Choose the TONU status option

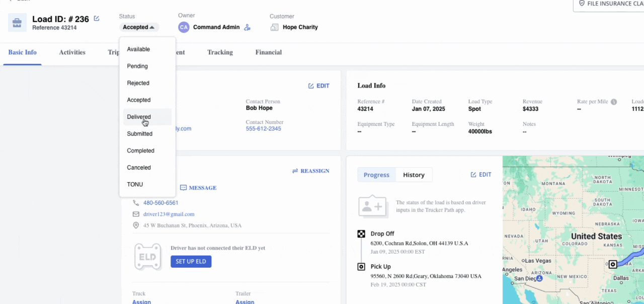[x=135, y=184]
